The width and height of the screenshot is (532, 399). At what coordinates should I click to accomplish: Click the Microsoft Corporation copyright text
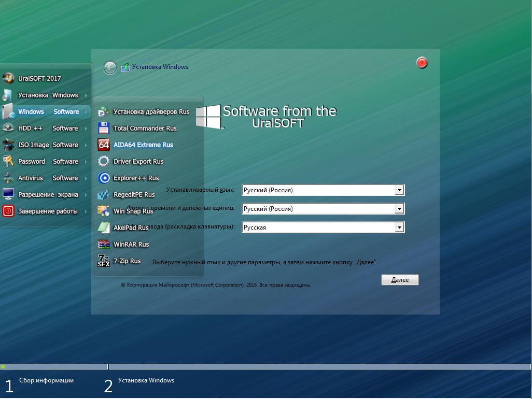pos(216,285)
